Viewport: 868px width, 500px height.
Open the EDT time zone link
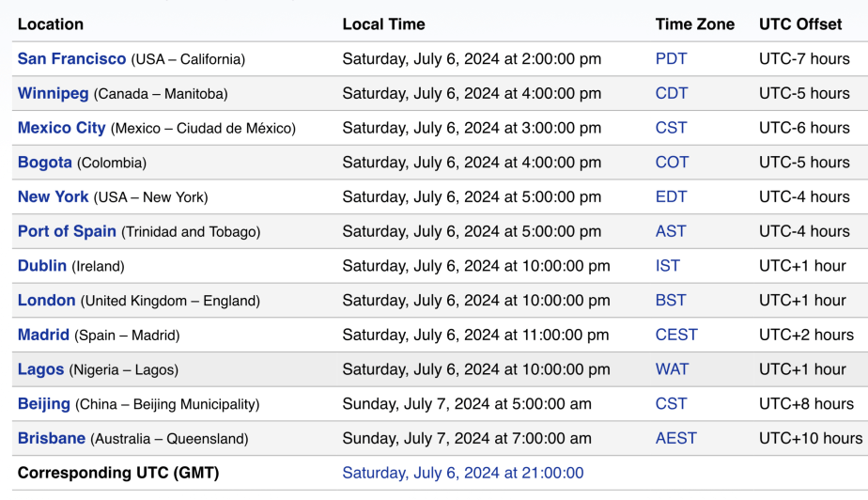point(671,196)
